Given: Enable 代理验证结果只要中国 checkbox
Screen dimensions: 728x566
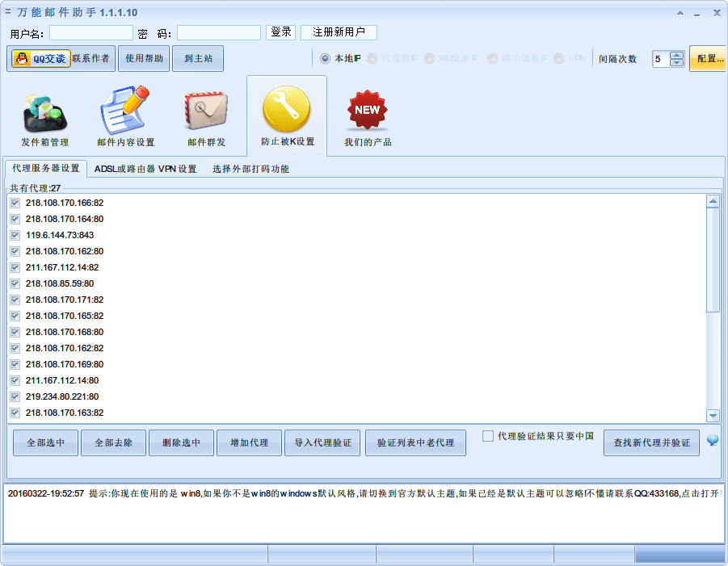Looking at the screenshot, I should [x=488, y=436].
